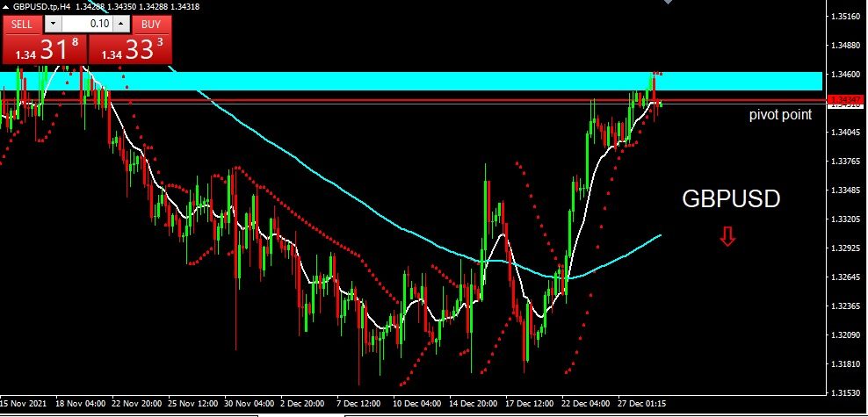This screenshot has width=868, height=417.
Task: Click the red current price label 1.34347
Action: (845, 99)
